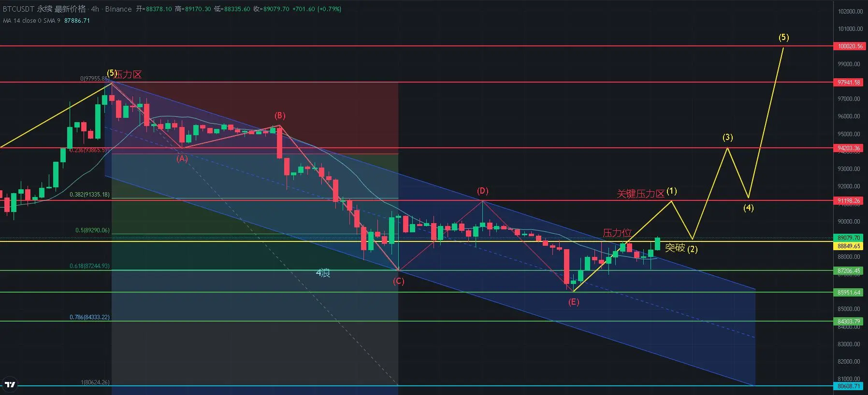Viewport: 868px width, 395px height.
Task: Click the (D) wave label
Action: [x=482, y=191]
